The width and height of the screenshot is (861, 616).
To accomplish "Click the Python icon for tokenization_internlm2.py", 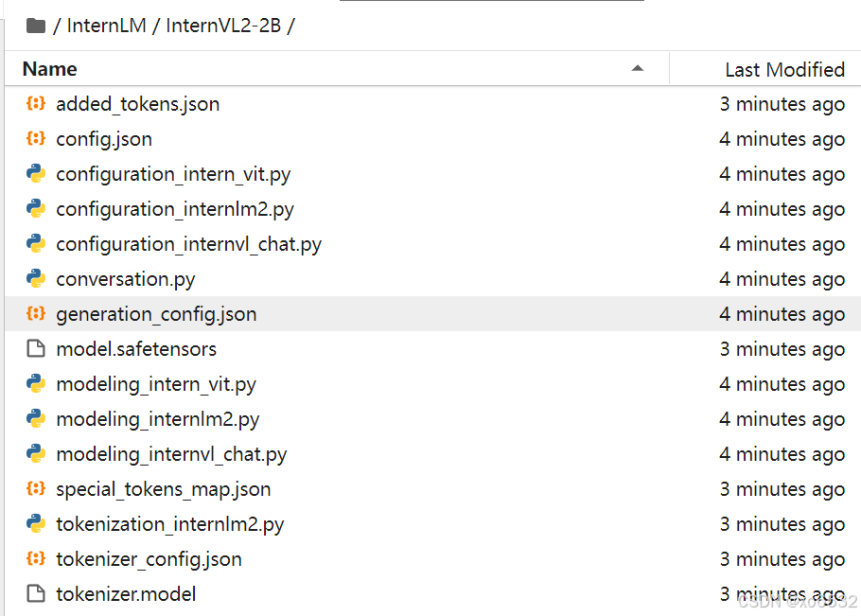I will [x=36, y=523].
